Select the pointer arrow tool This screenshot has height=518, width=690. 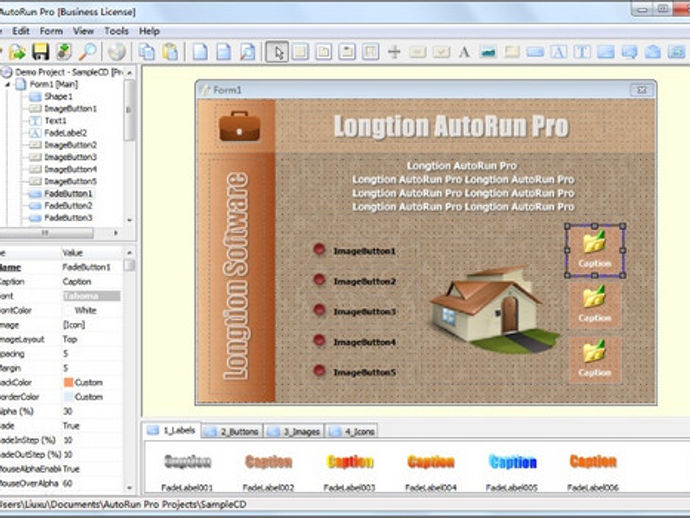(x=277, y=52)
